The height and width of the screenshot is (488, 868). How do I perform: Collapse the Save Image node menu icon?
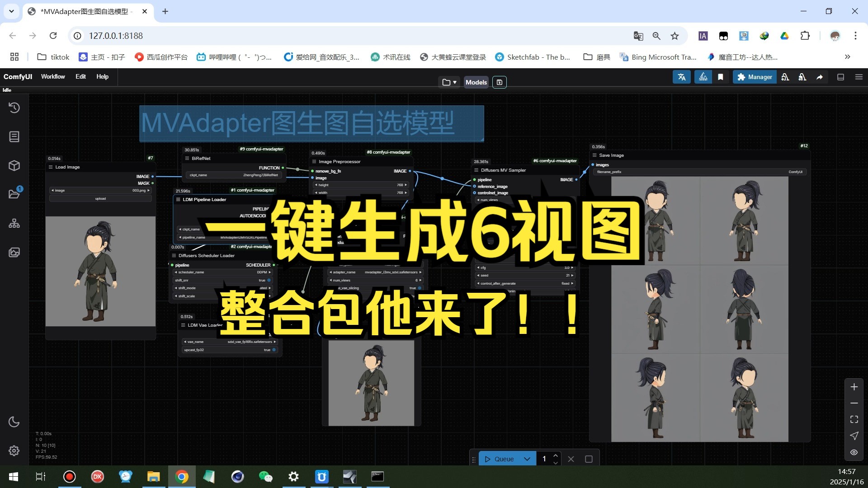(594, 155)
